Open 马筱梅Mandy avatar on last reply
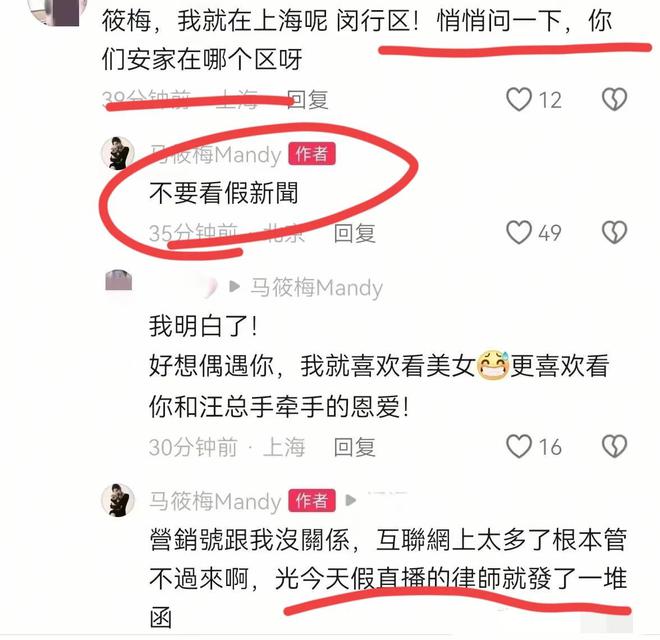The width and height of the screenshot is (660, 640). pos(118,500)
